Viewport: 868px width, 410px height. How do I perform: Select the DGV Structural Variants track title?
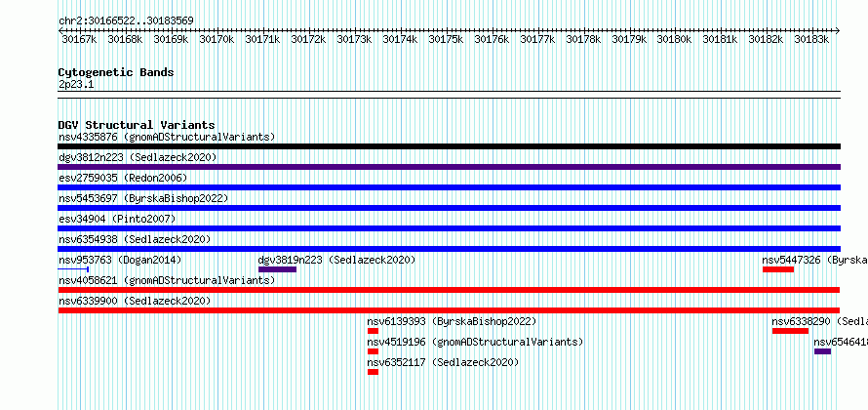(x=137, y=125)
